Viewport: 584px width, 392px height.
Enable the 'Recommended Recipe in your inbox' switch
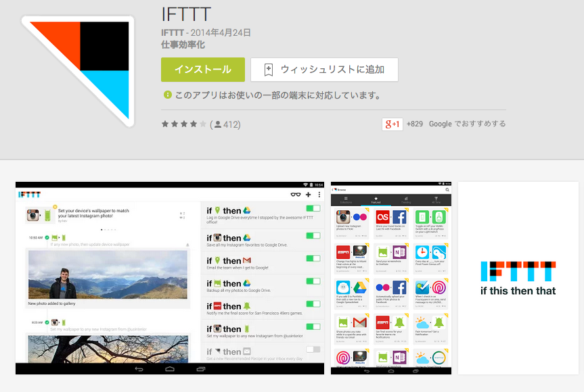[x=313, y=349]
